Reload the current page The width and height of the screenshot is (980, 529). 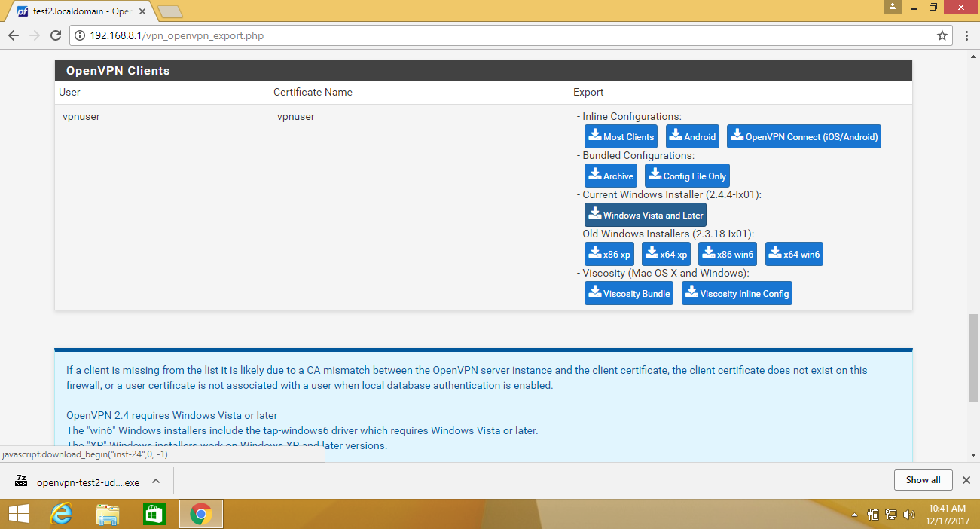56,35
